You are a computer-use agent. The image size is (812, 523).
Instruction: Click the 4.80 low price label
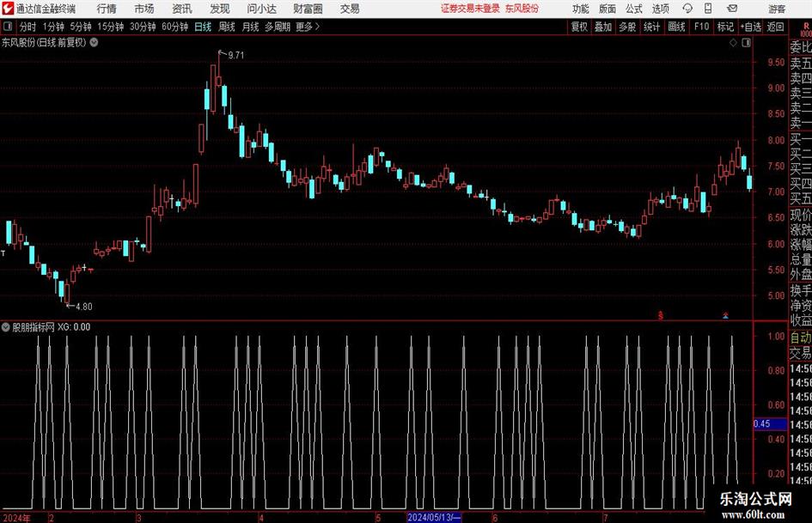coord(84,307)
